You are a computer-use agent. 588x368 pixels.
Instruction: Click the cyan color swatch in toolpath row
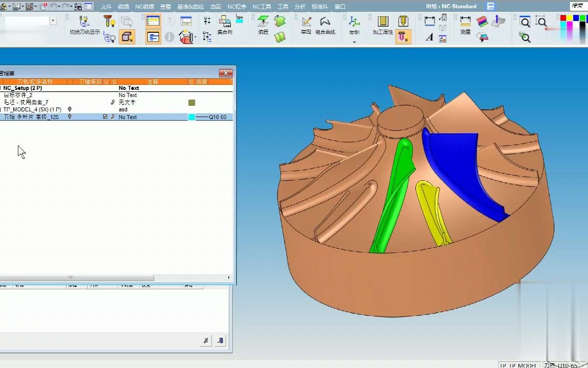[x=191, y=117]
